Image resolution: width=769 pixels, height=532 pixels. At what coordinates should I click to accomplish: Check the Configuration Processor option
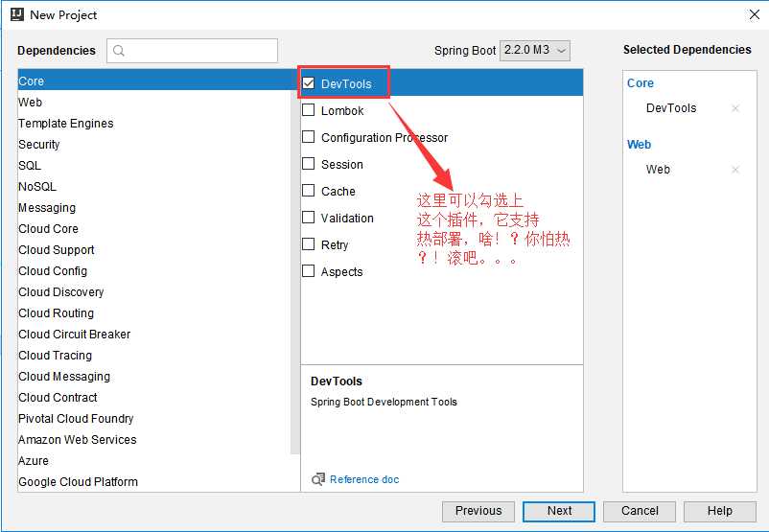(x=309, y=137)
